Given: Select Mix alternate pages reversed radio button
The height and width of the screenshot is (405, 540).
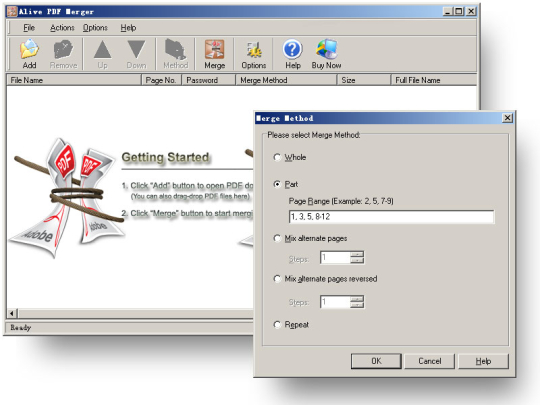Looking at the screenshot, I should tap(277, 279).
